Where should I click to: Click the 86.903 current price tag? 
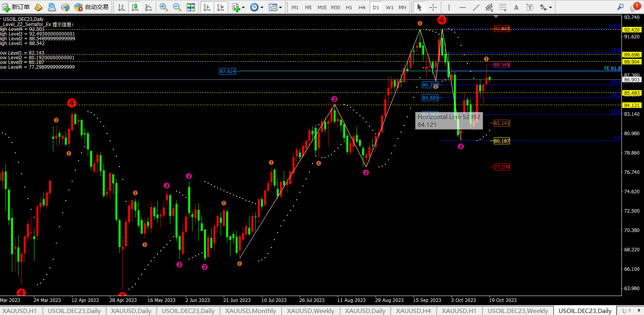click(632, 80)
